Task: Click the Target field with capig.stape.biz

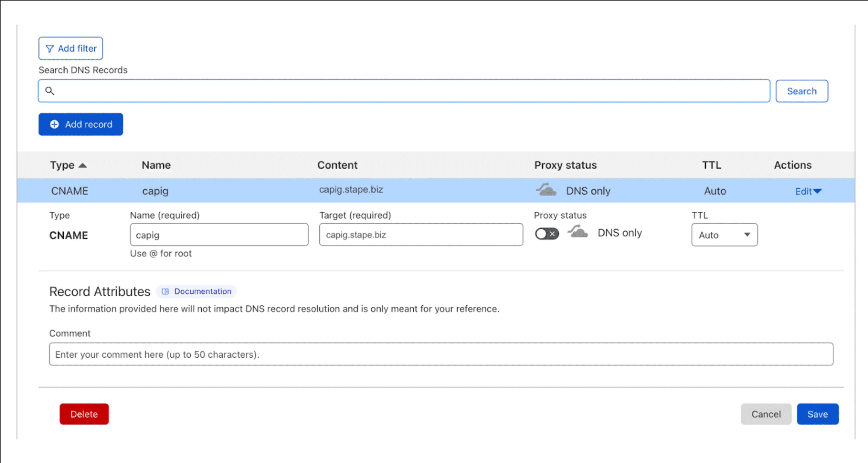Action: 421,235
